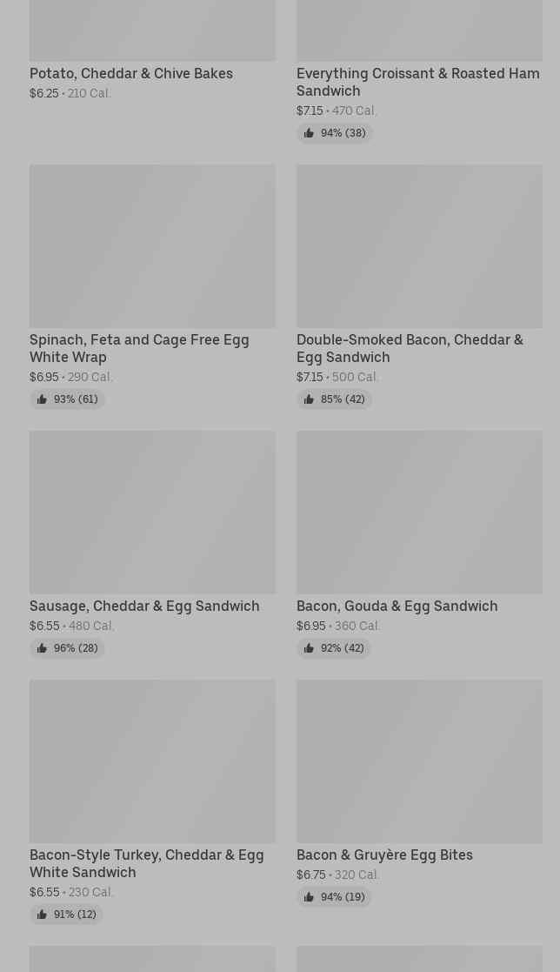Viewport: 560px width, 972px height.
Task: Click Double-Smoked Bacon sandwich product image
Action: click(419, 246)
